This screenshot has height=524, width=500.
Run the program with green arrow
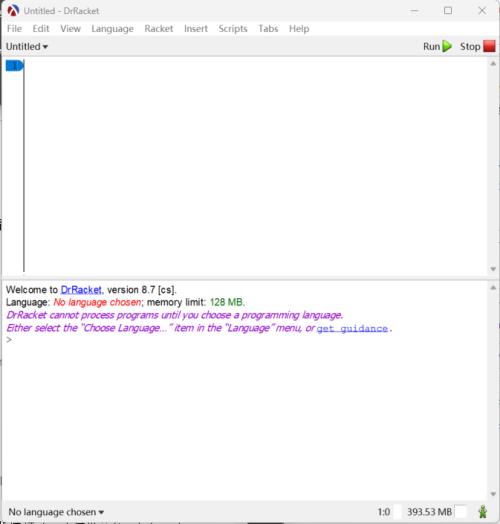coord(438,46)
